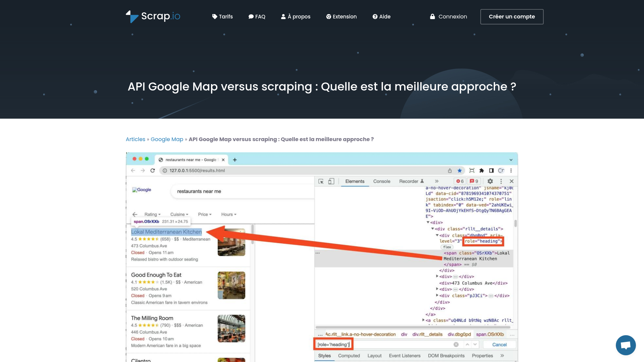Open the Rating filter dropdown
644x362 pixels.
(x=153, y=215)
